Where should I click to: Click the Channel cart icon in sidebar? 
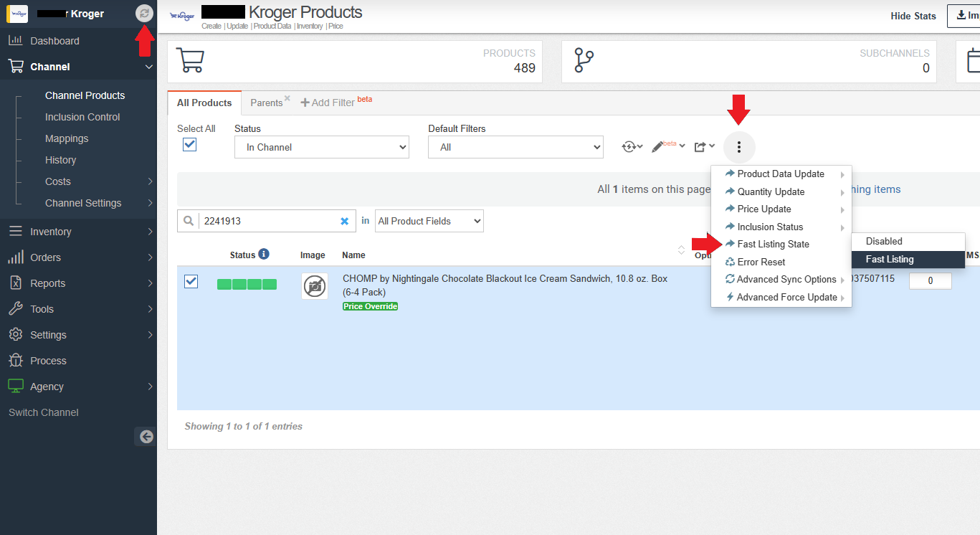click(x=16, y=67)
